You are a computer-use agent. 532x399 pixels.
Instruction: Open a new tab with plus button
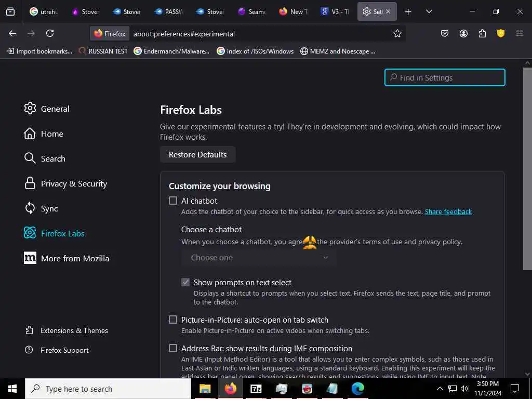click(x=408, y=12)
